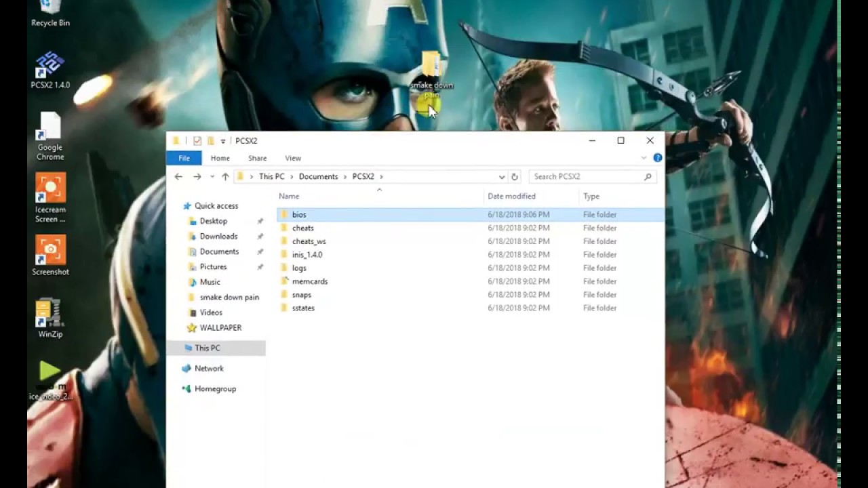Expand the ribbon with the chevron arrow
Screen dimensions: 868x488
click(644, 158)
